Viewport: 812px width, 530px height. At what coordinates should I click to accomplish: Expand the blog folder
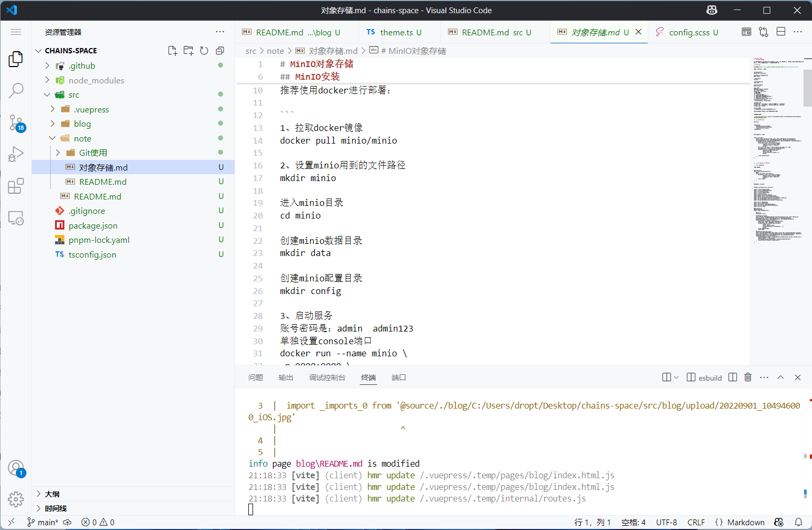[x=52, y=124]
